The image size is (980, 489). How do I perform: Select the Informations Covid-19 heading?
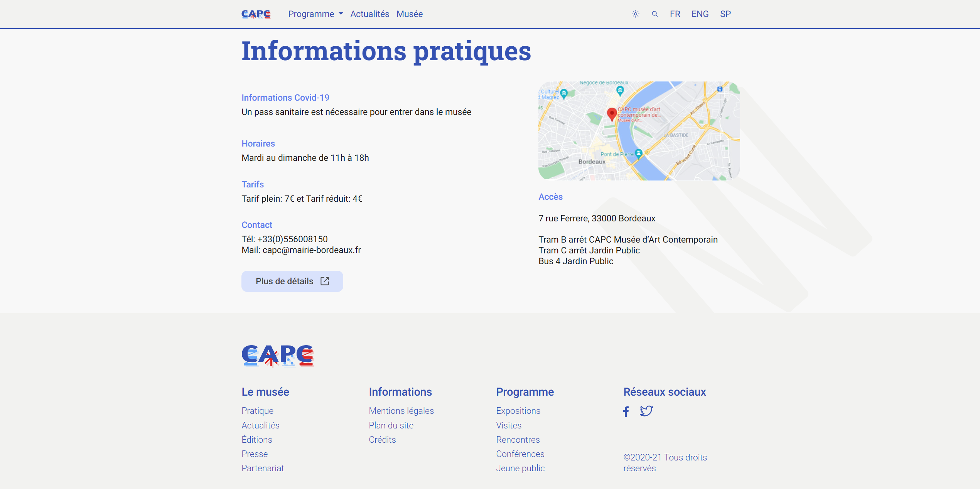coord(285,98)
